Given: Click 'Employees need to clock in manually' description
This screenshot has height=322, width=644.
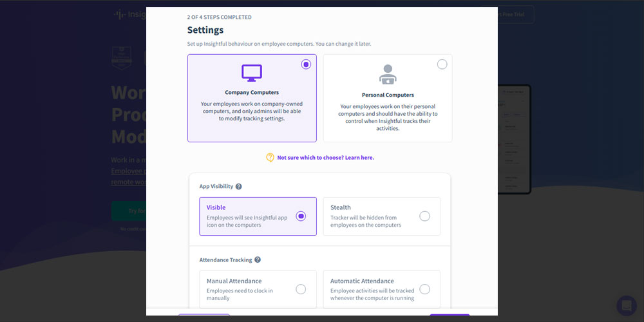Looking at the screenshot, I should pos(240,294).
